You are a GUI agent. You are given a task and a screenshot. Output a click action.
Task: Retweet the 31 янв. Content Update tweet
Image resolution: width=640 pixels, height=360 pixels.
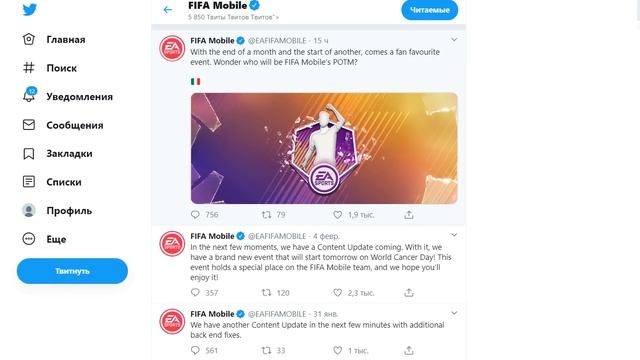266,350
